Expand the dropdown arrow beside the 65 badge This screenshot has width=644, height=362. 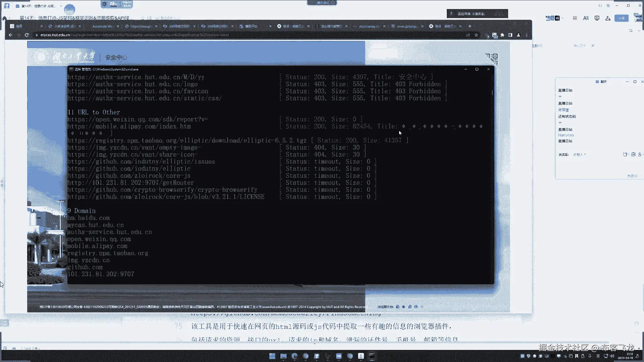click(562, 18)
